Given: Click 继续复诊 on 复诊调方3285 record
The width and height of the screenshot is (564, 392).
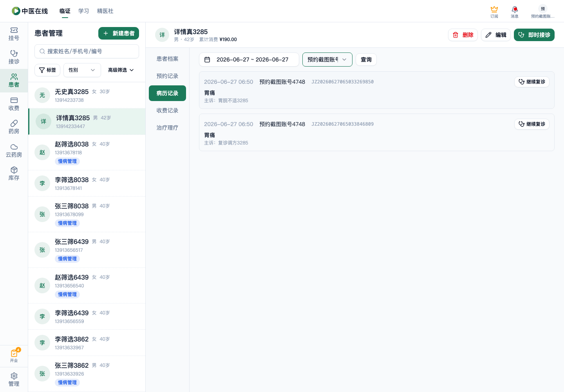Looking at the screenshot, I should pos(532,124).
